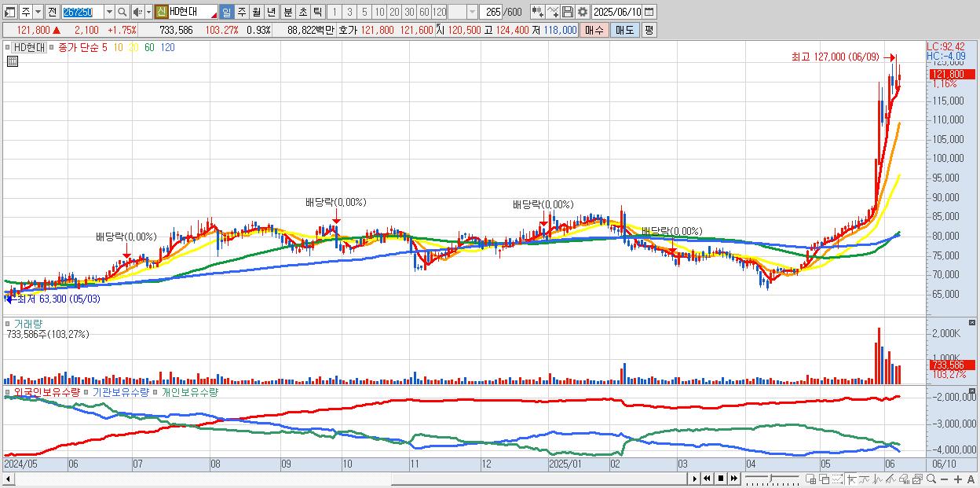Click the 신 badge next to HD현대
Viewport: 980px width, 488px height.
tap(160, 12)
